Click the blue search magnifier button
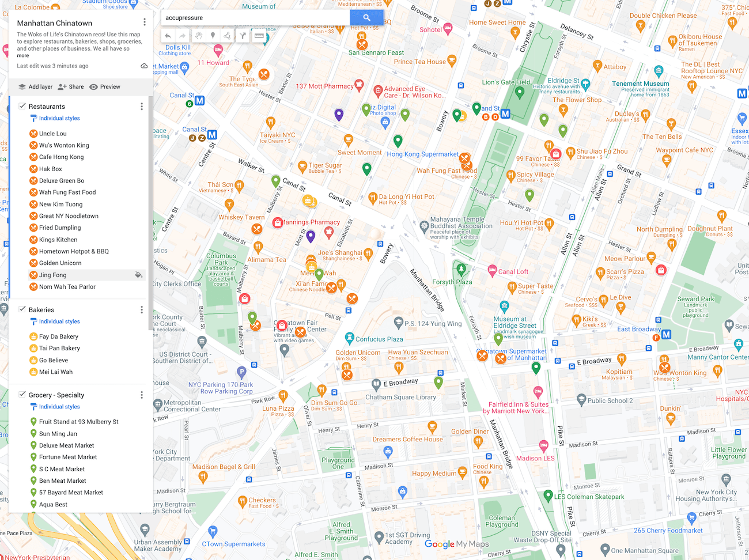Screen dimensions: 749x560 [x=366, y=18]
